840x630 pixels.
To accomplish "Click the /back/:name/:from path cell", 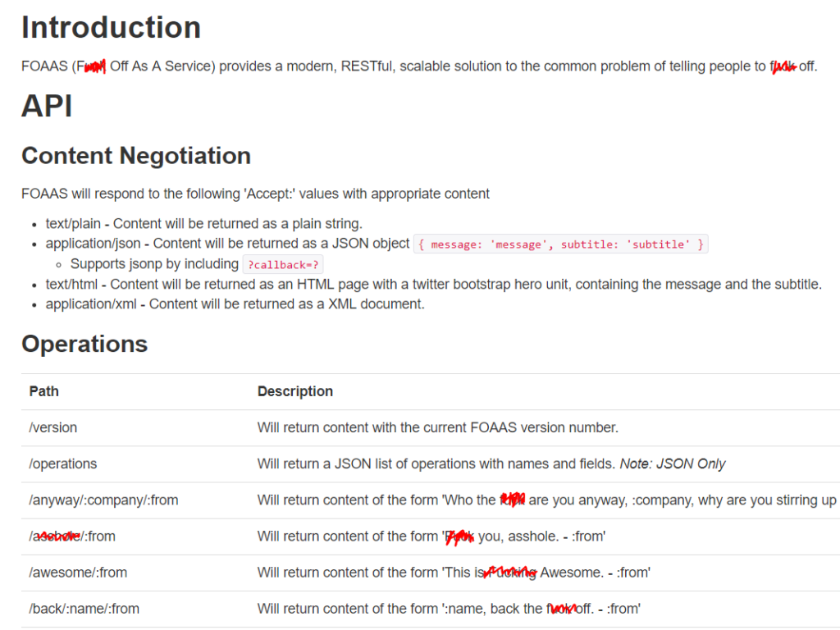I will [x=84, y=608].
